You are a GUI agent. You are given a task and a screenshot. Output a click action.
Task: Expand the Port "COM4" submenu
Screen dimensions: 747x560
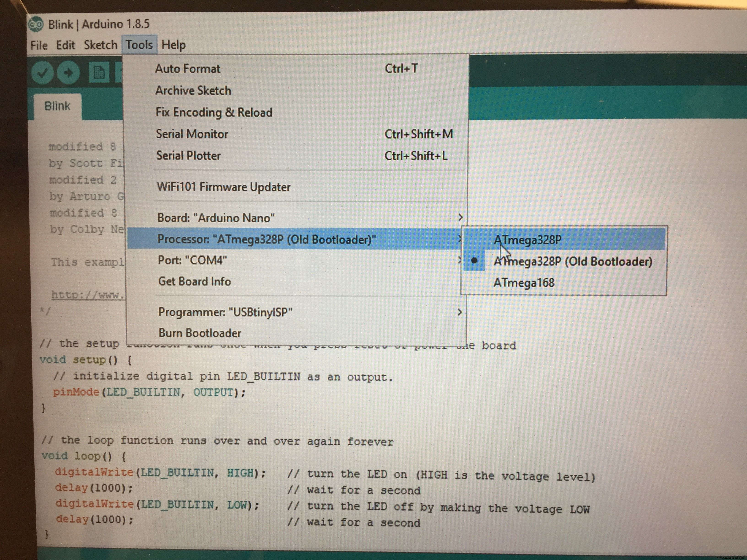point(192,260)
